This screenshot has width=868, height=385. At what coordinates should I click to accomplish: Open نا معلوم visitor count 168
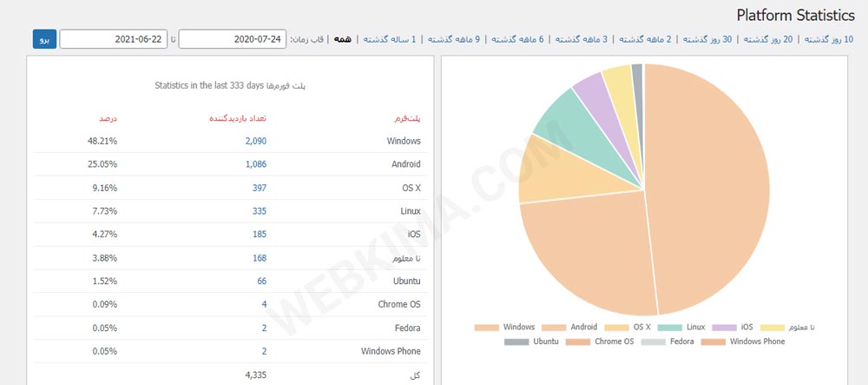tap(259, 258)
